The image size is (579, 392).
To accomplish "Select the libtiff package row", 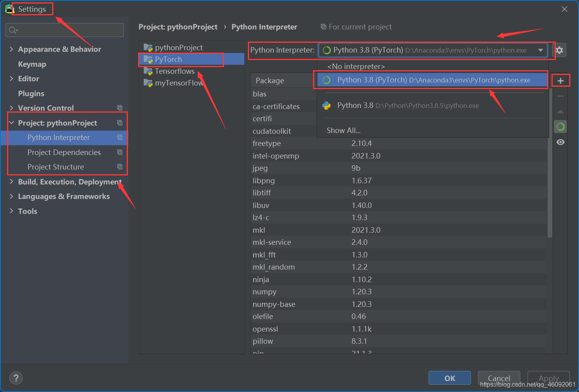I will pyautogui.click(x=399, y=193).
